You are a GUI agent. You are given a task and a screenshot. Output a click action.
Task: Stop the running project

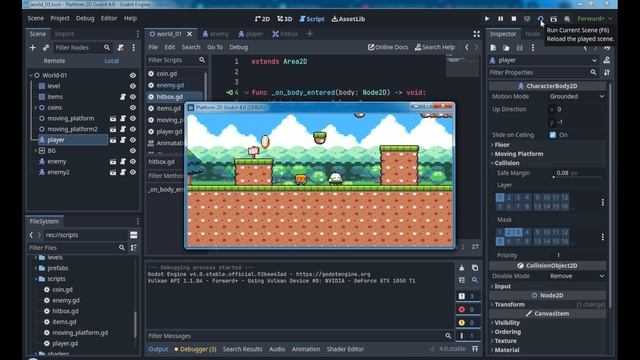click(514, 19)
